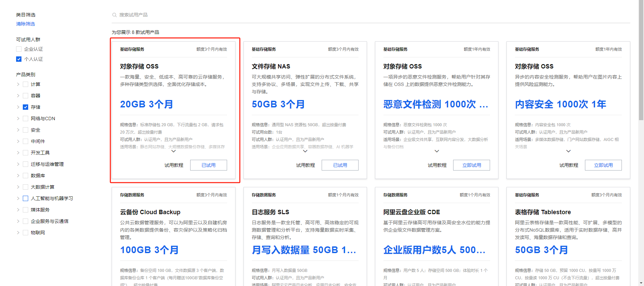Click 立即试用 on 内容安全 card

pos(603,165)
